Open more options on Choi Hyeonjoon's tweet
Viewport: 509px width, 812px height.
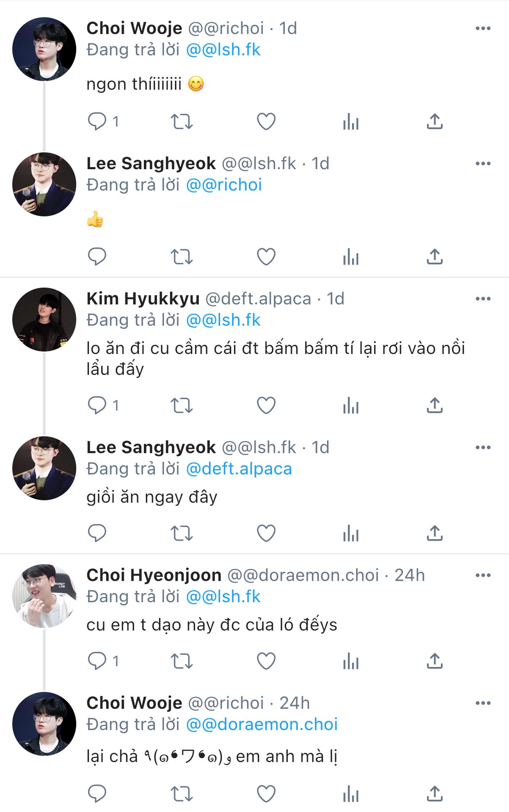[x=483, y=576]
